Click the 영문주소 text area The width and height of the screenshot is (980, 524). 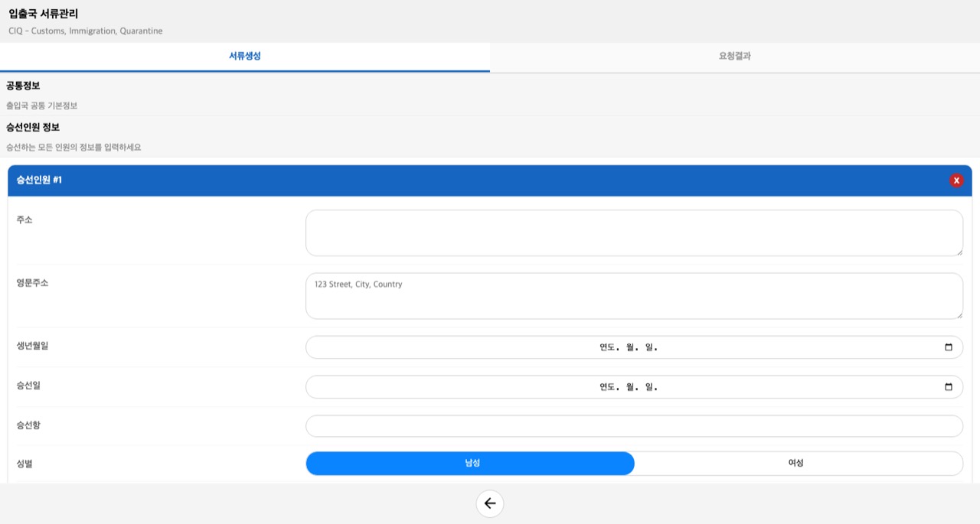pos(634,296)
